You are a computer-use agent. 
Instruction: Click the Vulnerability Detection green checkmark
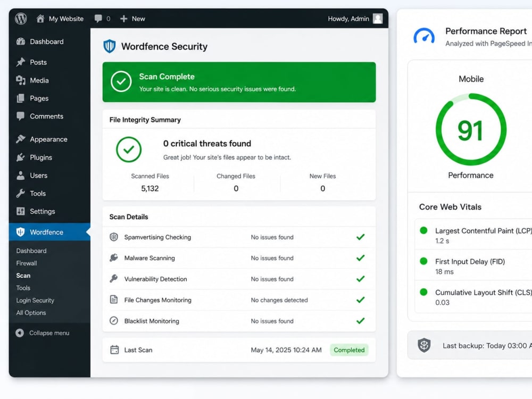361,279
